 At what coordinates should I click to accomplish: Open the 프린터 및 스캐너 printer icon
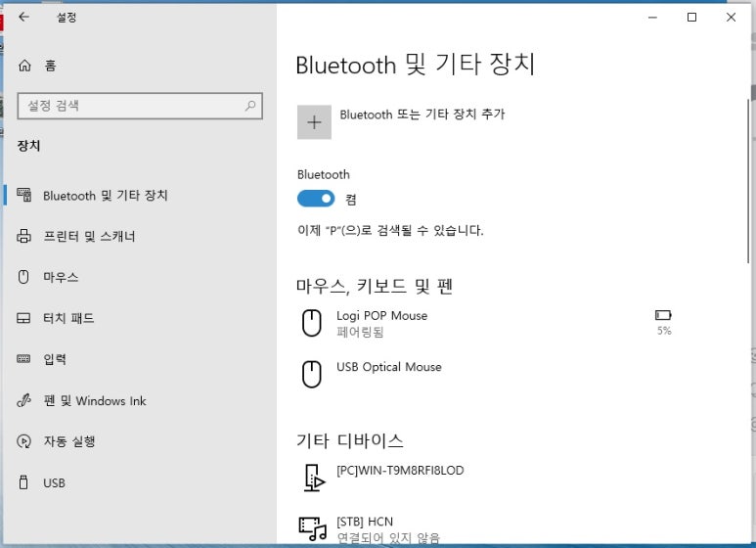pyautogui.click(x=23, y=236)
